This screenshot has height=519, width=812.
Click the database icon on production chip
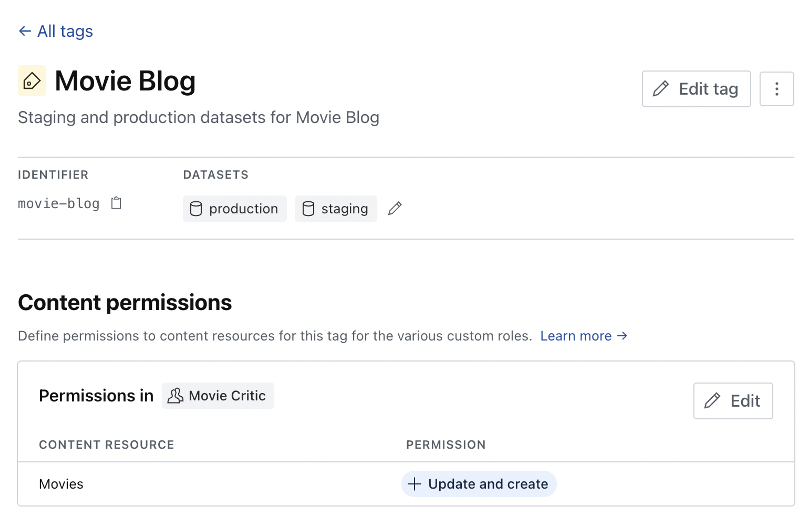196,209
